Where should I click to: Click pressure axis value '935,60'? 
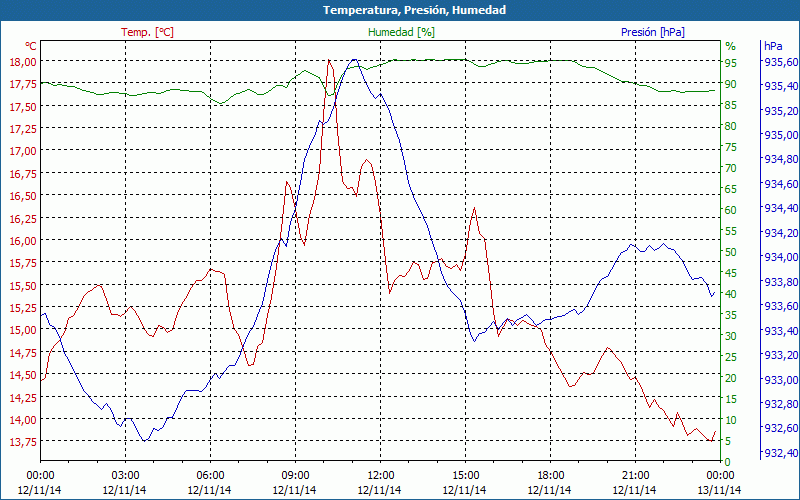point(781,61)
